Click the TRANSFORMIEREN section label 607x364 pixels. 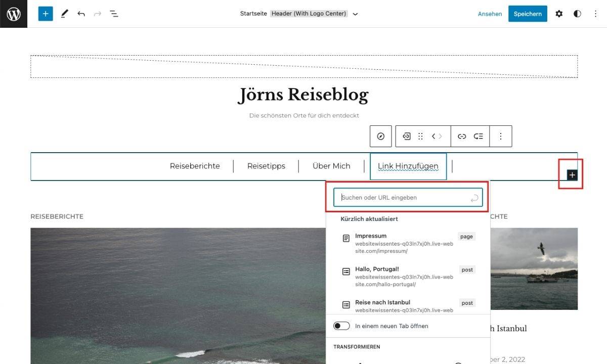(357, 347)
